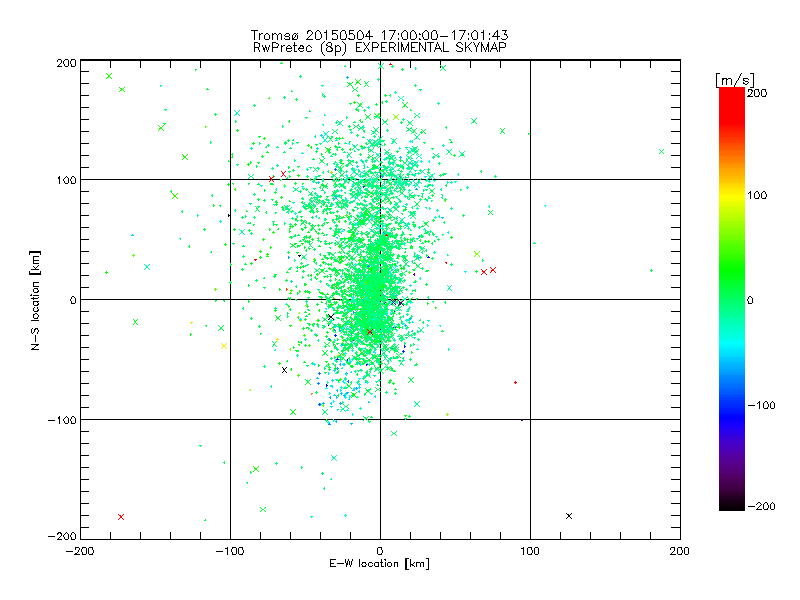Click the colorbar tick label '200'
This screenshot has height=600, width=800.
[757, 93]
